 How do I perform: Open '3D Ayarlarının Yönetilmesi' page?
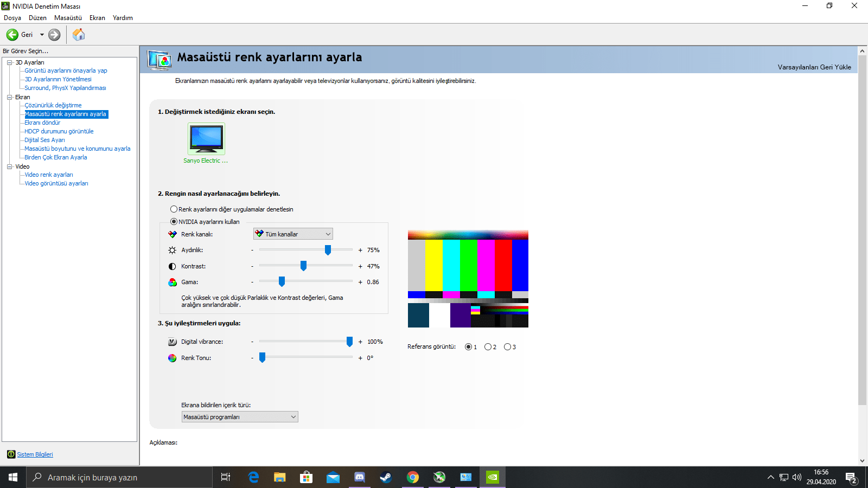pyautogui.click(x=58, y=79)
